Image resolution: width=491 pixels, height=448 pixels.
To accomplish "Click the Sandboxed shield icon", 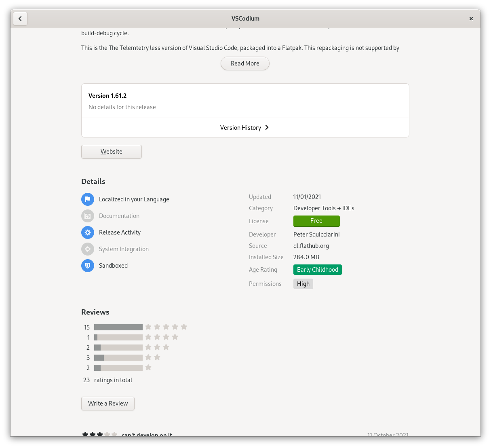I will click(88, 266).
